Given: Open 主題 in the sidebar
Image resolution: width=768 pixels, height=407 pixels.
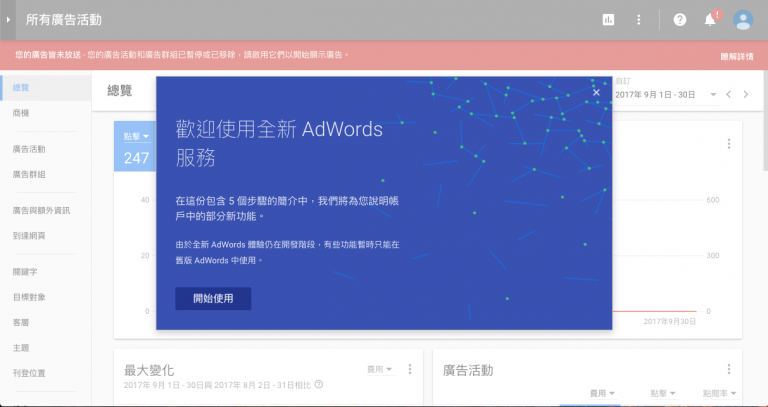Looking at the screenshot, I should click(x=21, y=348).
